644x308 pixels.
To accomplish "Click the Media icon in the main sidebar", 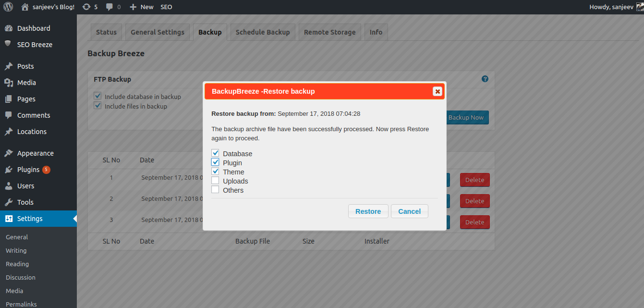I will click(x=8, y=83).
